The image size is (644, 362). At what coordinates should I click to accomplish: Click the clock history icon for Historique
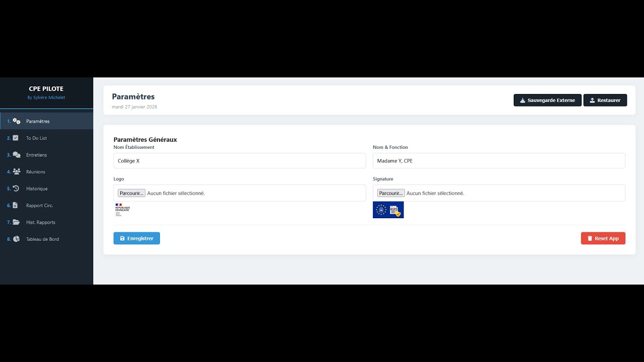(16, 189)
